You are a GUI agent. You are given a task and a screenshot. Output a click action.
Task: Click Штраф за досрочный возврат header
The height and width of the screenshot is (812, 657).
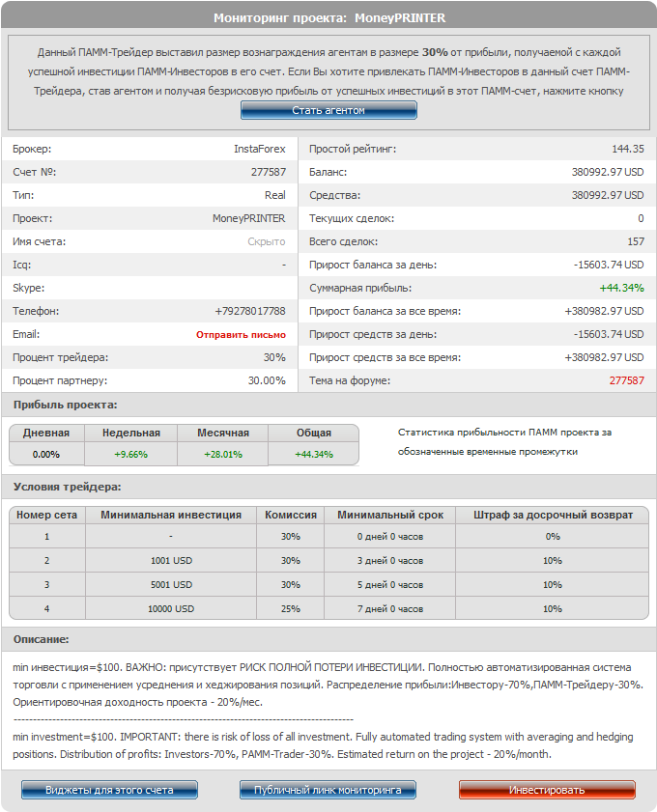click(x=553, y=515)
